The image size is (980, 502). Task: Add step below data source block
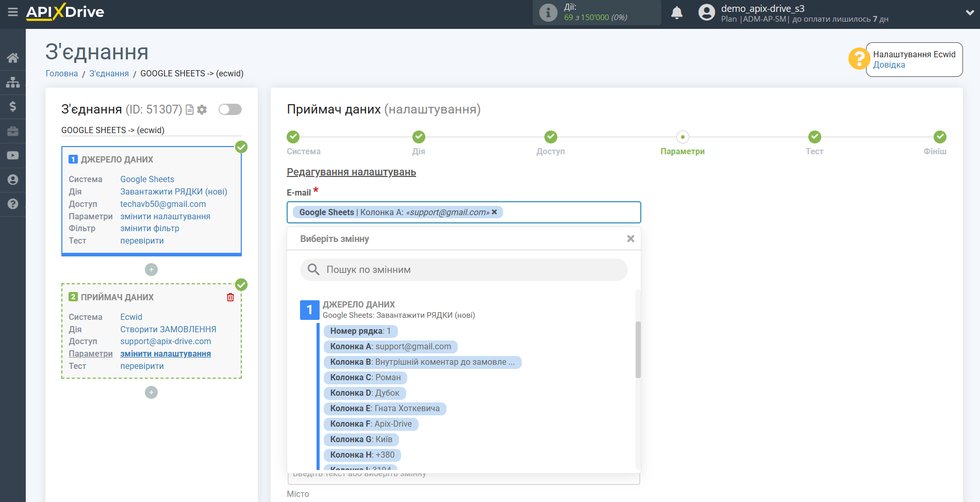click(x=151, y=269)
